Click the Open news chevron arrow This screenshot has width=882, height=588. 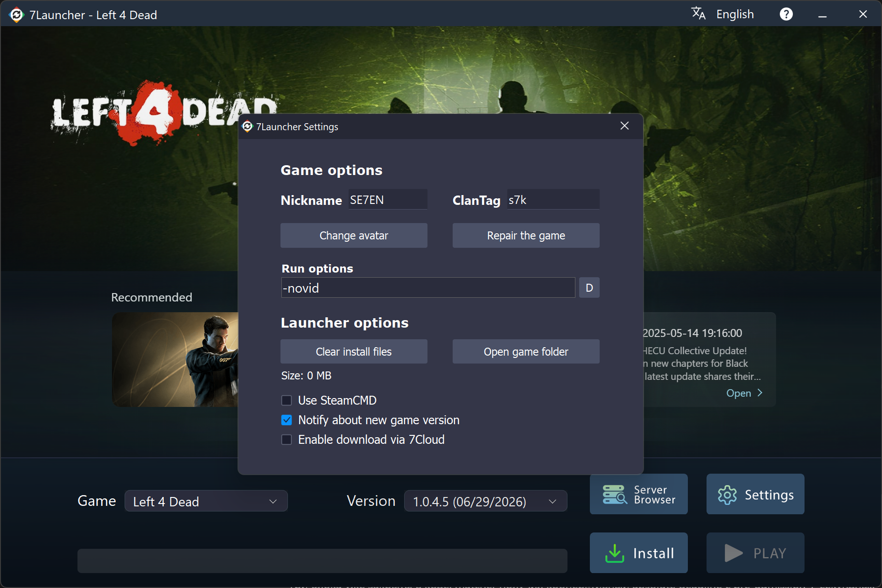click(x=760, y=393)
